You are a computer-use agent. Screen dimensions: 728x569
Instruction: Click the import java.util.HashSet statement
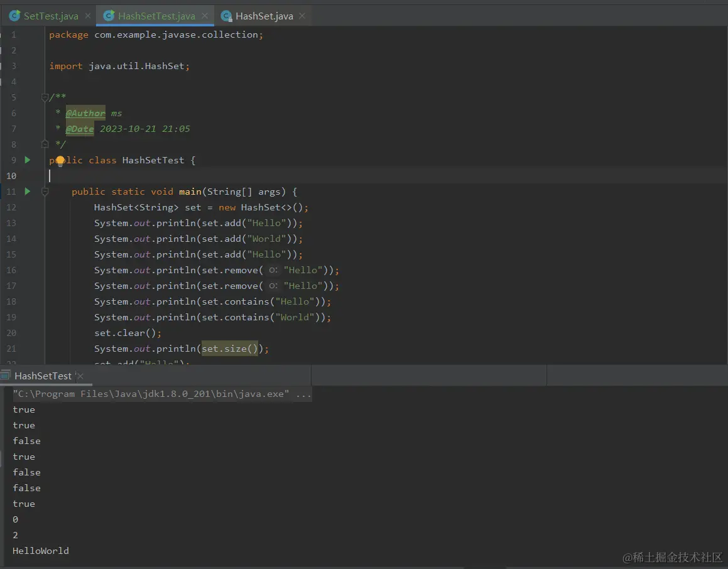point(119,67)
